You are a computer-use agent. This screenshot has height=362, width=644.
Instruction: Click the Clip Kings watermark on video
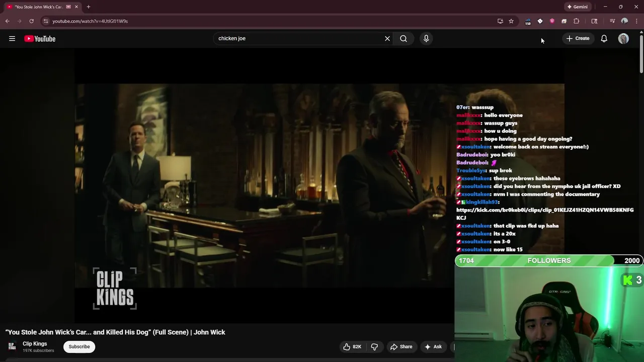pyautogui.click(x=115, y=289)
